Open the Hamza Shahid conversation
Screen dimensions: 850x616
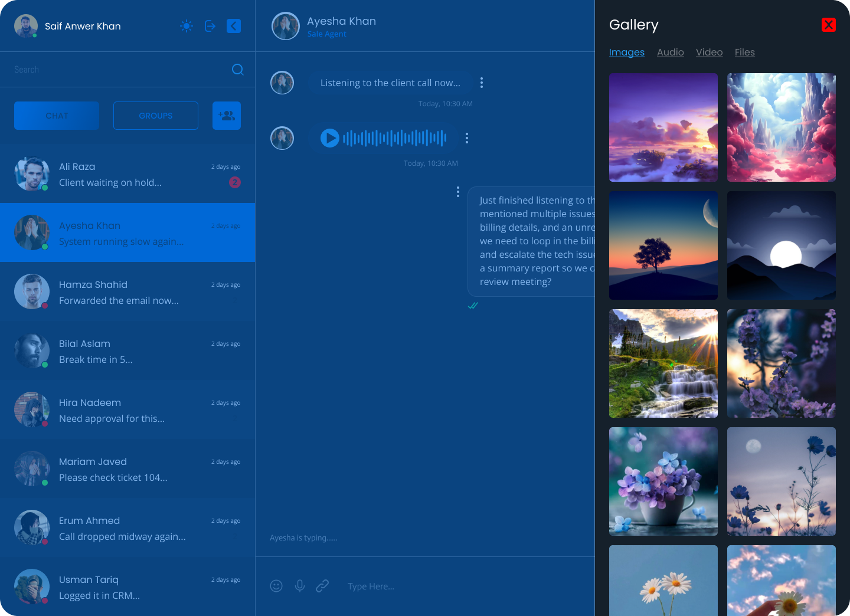click(127, 291)
